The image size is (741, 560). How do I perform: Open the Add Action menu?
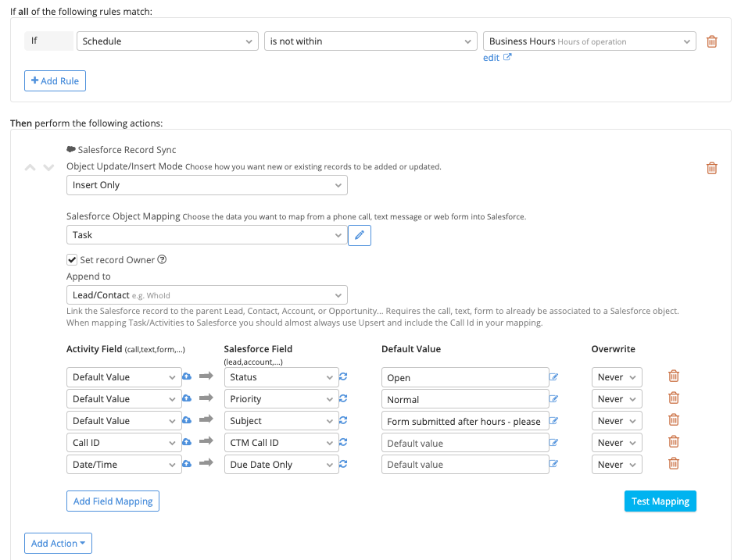(58, 544)
